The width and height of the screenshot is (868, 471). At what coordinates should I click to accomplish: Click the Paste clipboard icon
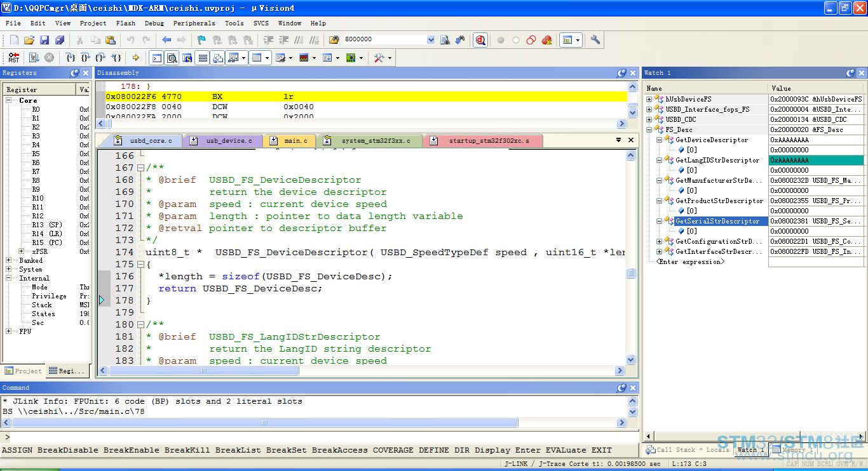[111, 40]
